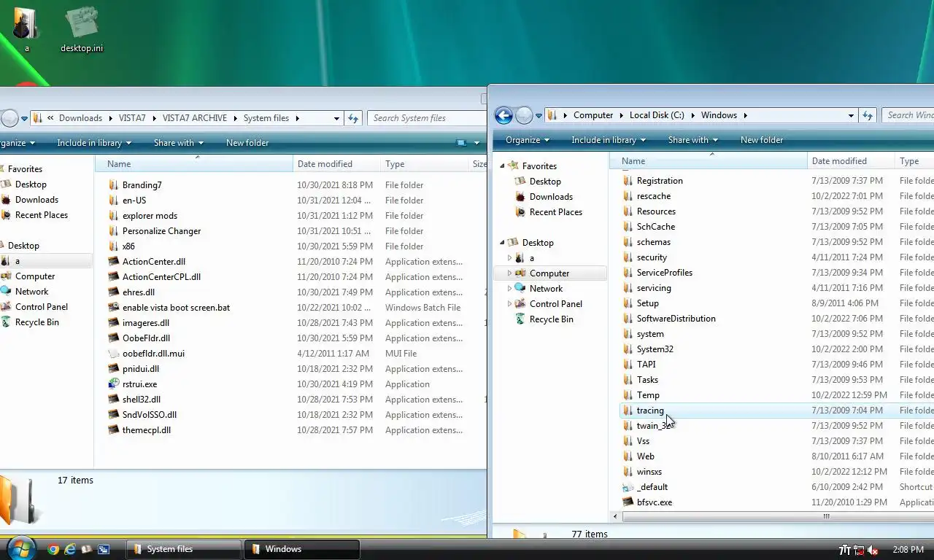This screenshot has width=934, height=560.
Task: Select explorer mods folder
Action: tap(150, 216)
